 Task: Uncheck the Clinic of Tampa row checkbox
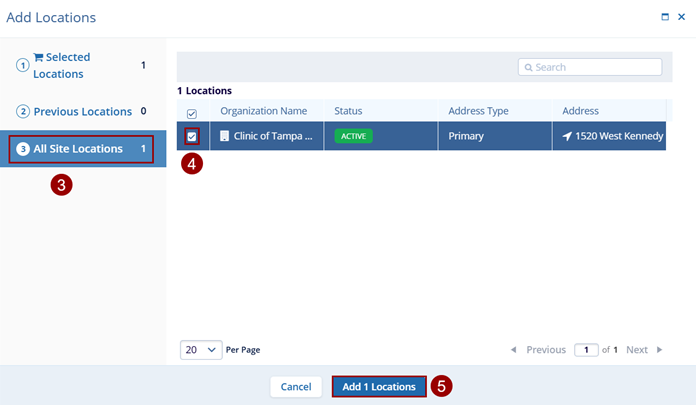pyautogui.click(x=192, y=136)
